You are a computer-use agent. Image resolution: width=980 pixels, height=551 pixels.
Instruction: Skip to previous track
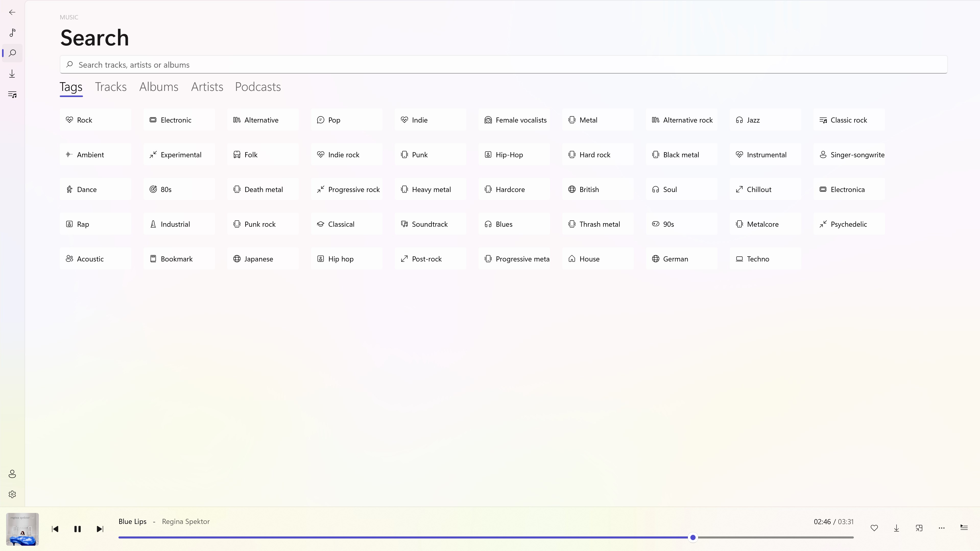click(55, 529)
